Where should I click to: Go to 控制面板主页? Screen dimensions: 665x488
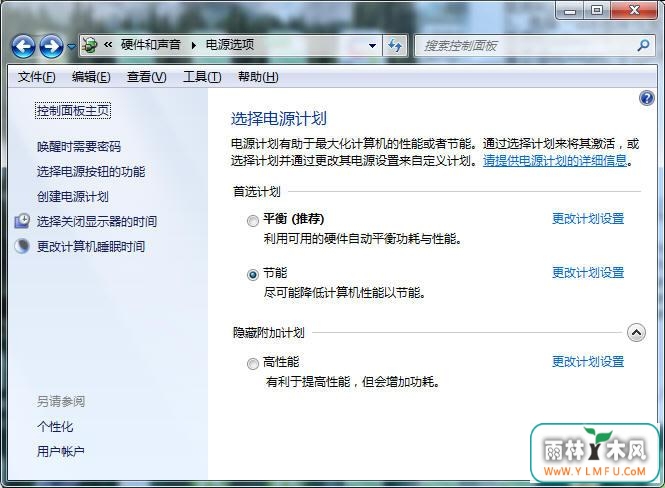coord(73,111)
